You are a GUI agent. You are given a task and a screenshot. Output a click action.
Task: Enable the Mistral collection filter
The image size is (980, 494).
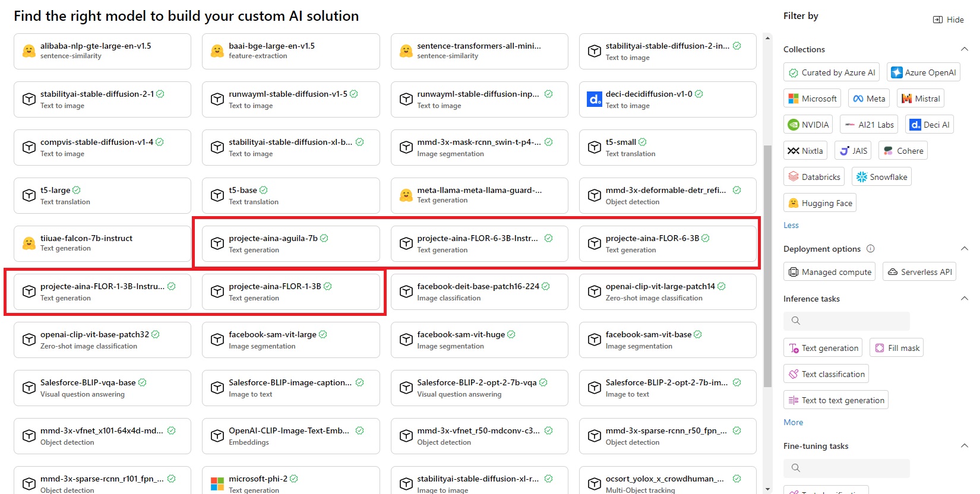[x=921, y=99]
